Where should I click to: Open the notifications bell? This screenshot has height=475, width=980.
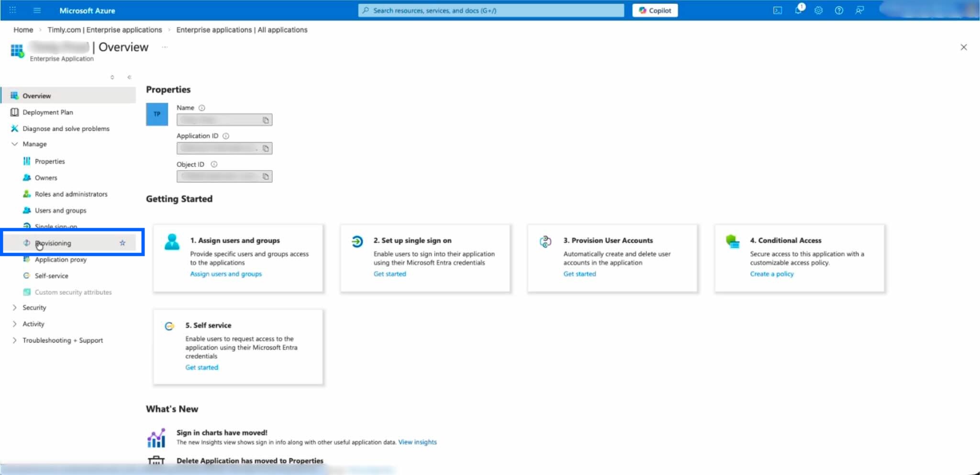pos(798,10)
